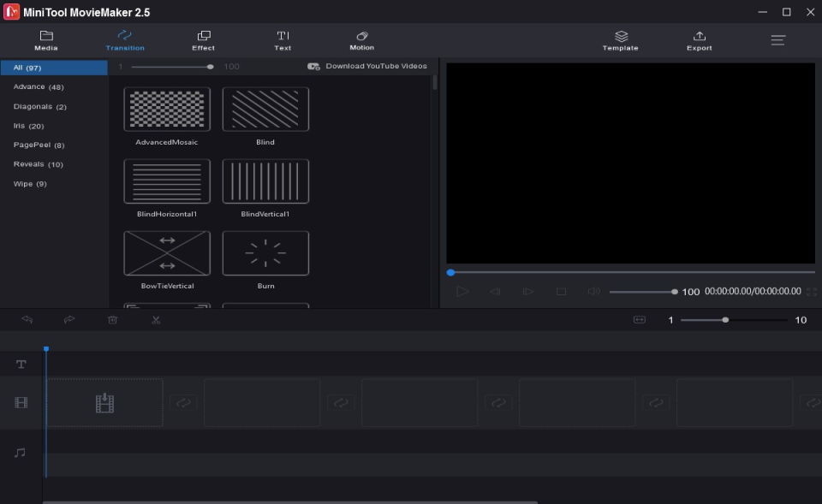Click the scissors split icon
Image resolution: width=822 pixels, height=504 pixels.
[x=156, y=319]
